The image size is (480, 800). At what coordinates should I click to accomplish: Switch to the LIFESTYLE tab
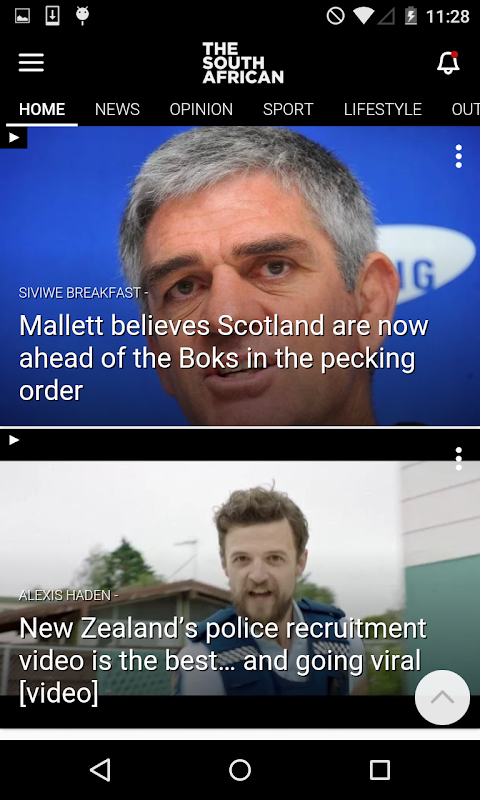[x=383, y=109]
